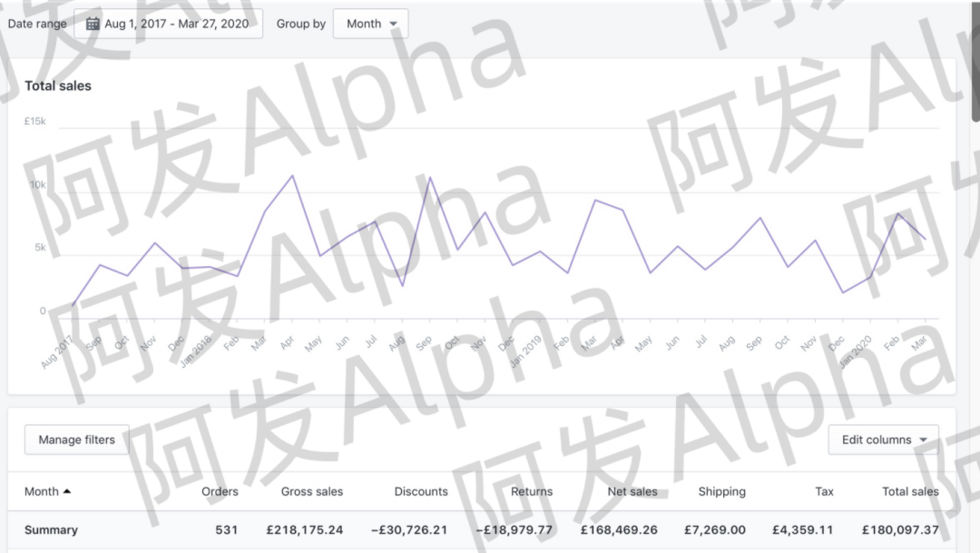
Task: Click the Shipping column header
Action: [x=721, y=491]
